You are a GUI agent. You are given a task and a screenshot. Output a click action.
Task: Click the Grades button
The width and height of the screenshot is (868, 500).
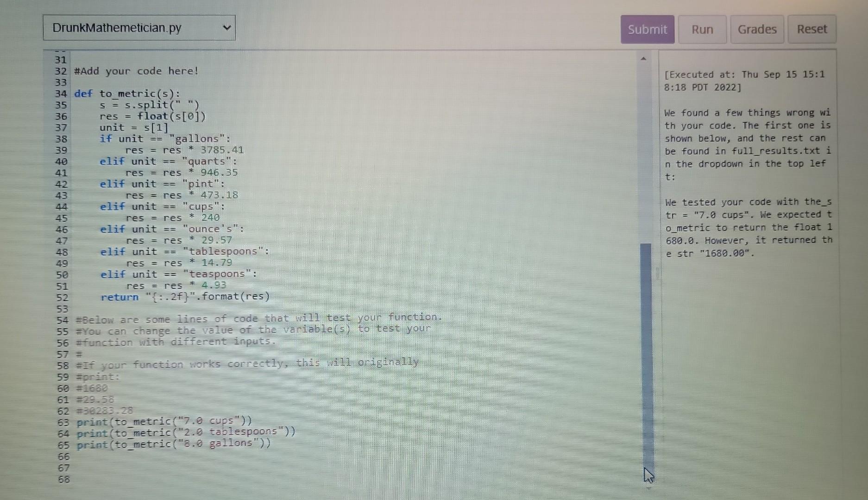(757, 29)
